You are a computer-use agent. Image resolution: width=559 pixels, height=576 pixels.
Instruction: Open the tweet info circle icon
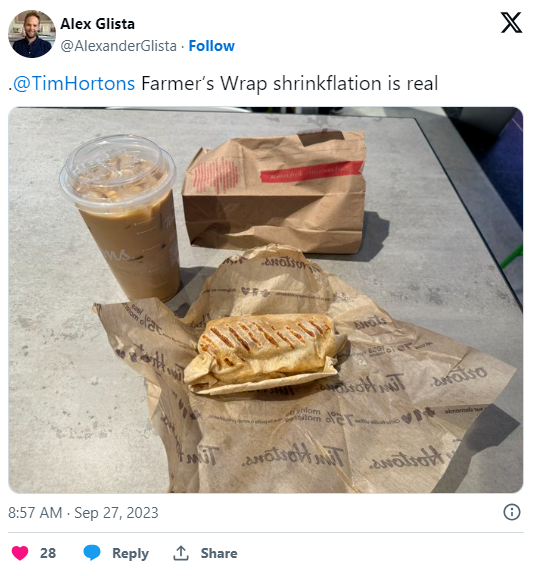click(x=512, y=512)
